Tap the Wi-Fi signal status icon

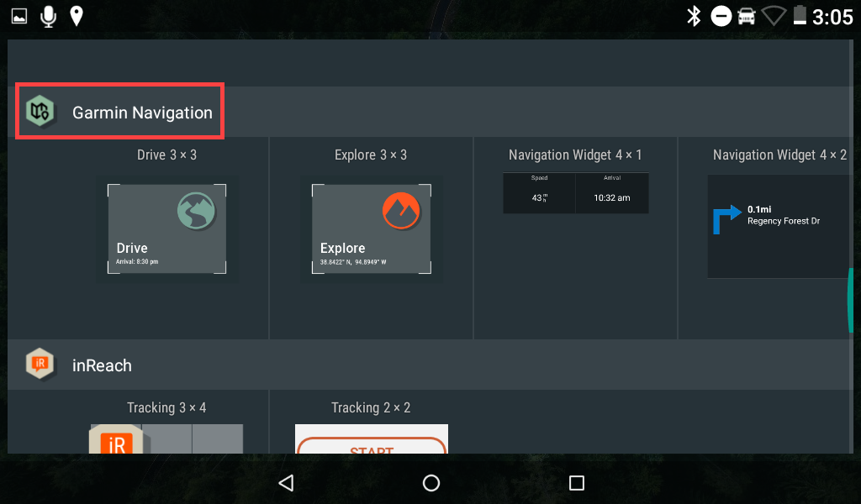[x=774, y=17]
